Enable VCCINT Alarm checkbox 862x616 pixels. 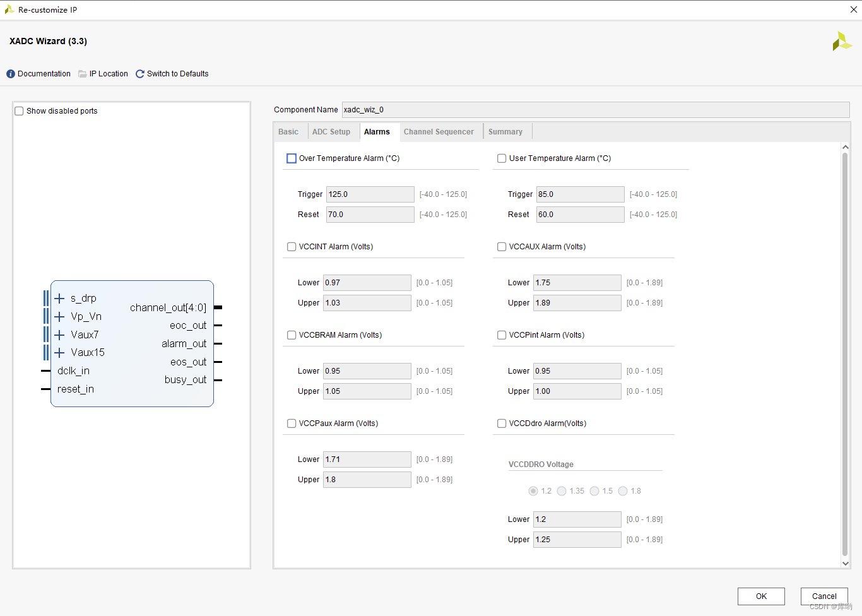[292, 247]
